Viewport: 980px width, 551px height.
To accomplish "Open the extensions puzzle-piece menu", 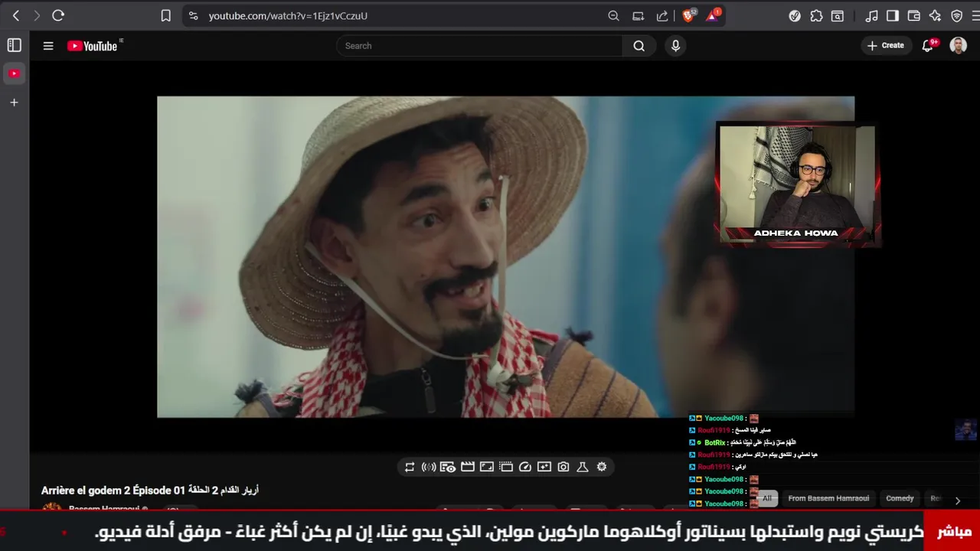I will [x=816, y=15].
